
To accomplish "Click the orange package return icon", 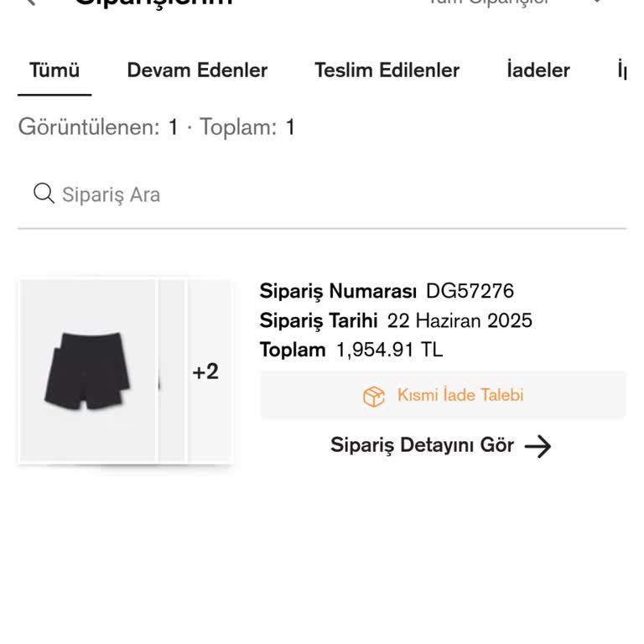I will [374, 396].
